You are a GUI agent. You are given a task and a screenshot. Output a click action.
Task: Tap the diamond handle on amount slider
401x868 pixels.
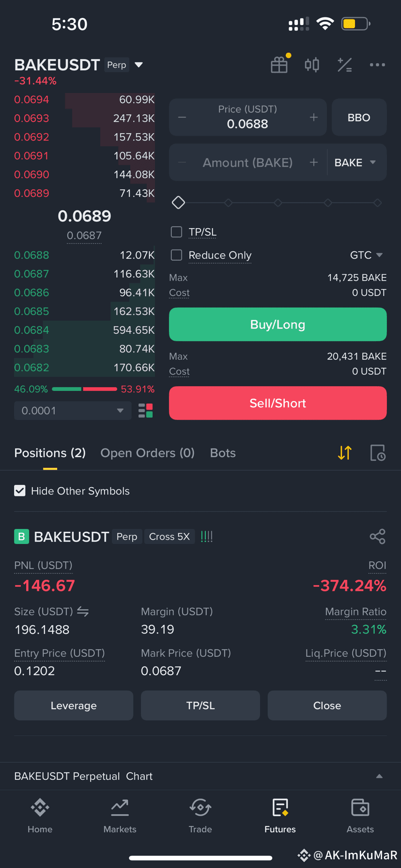pyautogui.click(x=178, y=202)
